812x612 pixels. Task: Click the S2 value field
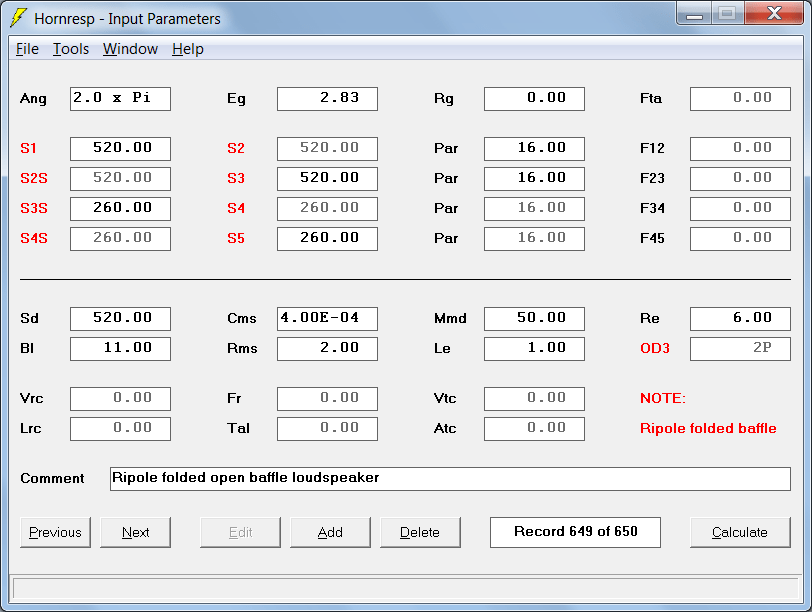[x=327, y=149]
